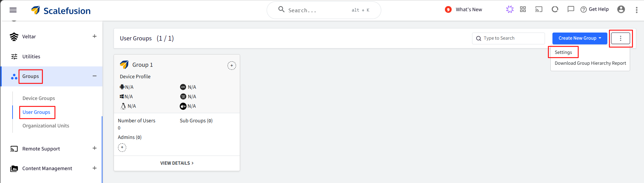644x183 pixels.
Task: Open the apps grid icon in header
Action: tap(523, 9)
